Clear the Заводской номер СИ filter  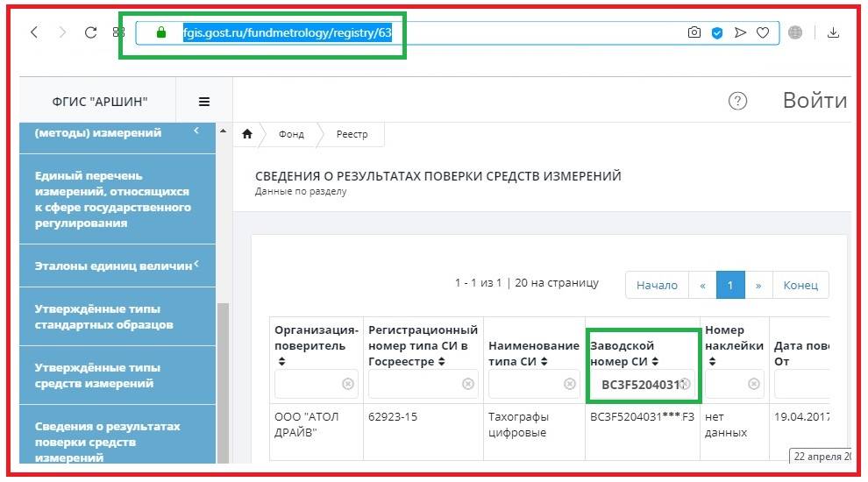click(x=686, y=384)
